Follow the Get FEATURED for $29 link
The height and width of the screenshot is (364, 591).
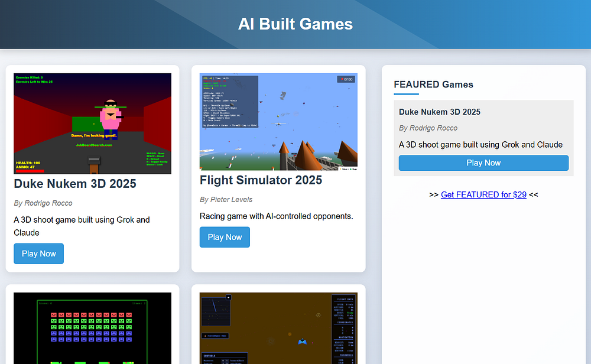pos(483,194)
